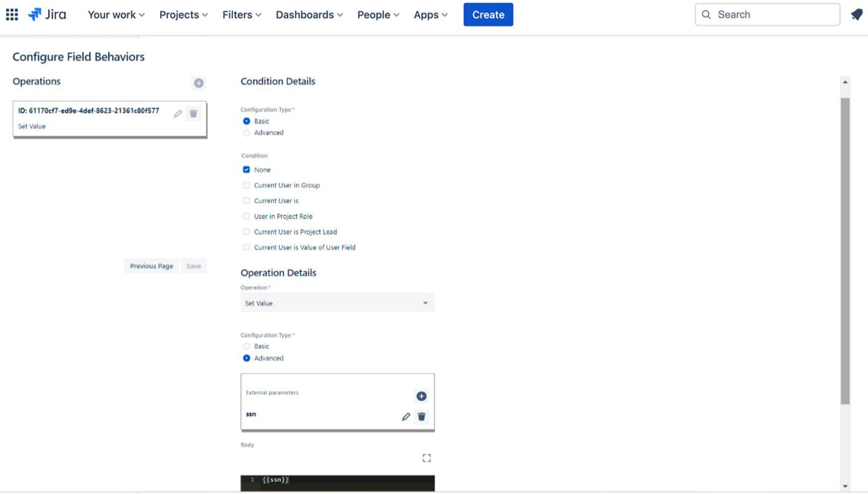The image size is (868, 494).
Task: Click the Create button
Action: click(x=488, y=14)
